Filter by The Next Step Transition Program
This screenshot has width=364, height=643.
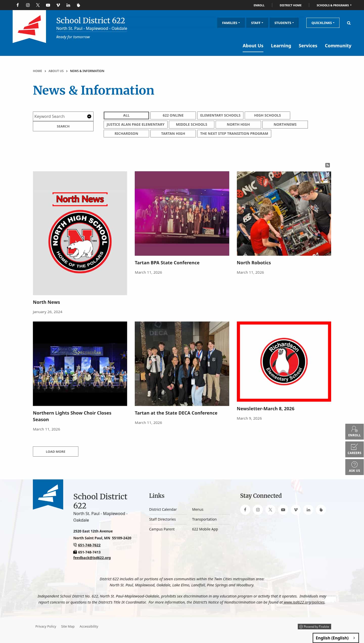click(234, 134)
